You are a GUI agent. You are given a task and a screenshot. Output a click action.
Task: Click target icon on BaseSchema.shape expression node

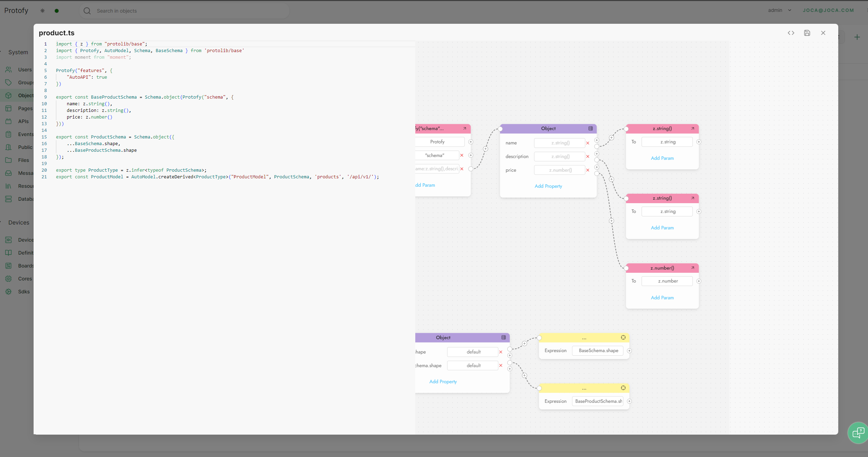tap(623, 337)
